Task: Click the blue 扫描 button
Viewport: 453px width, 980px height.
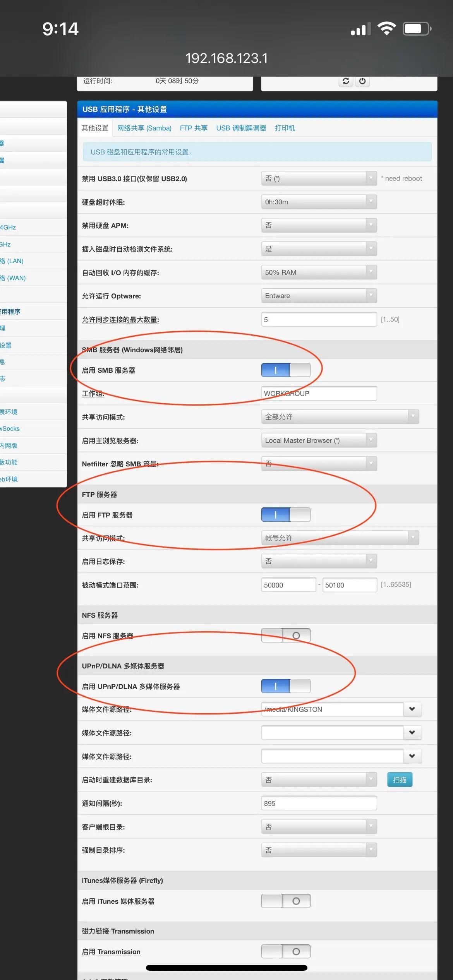Action: click(x=400, y=780)
